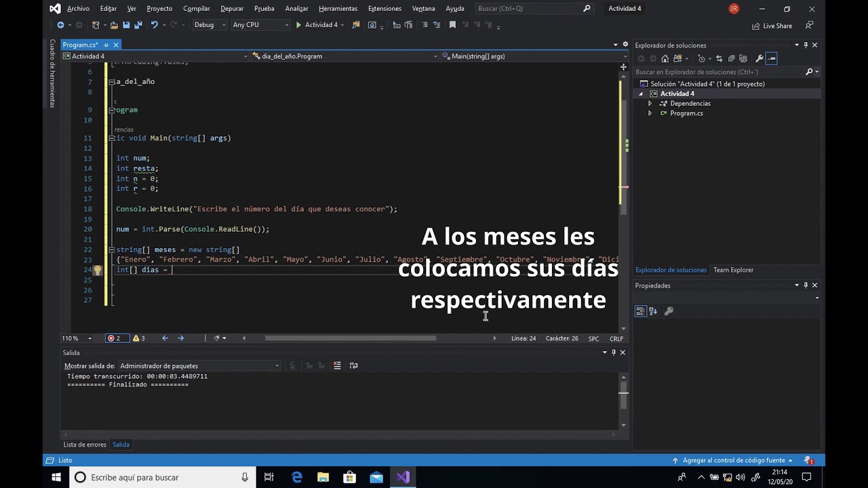Open Microsoft Edge from the taskbar
The width and height of the screenshot is (868, 488).
click(297, 477)
